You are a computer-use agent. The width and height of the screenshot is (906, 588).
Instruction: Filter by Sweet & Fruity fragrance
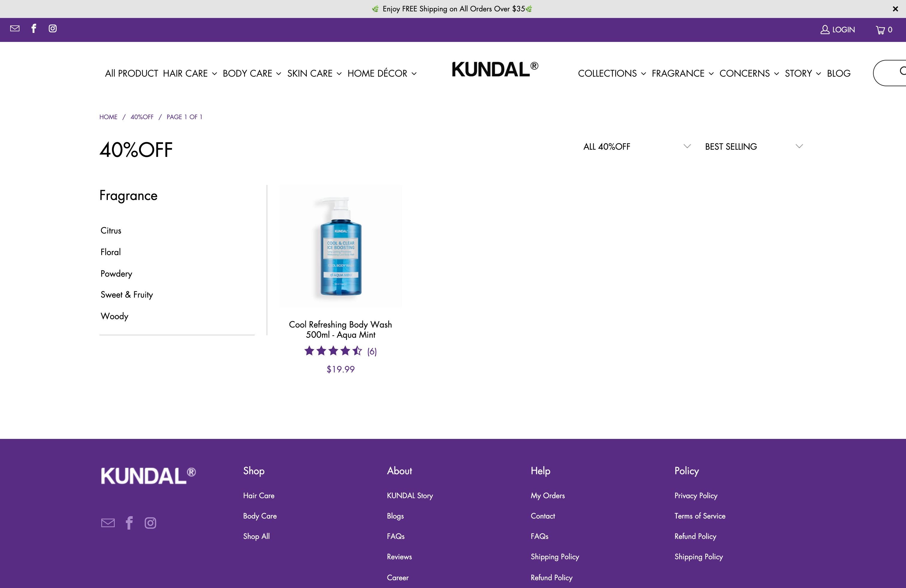click(x=127, y=295)
